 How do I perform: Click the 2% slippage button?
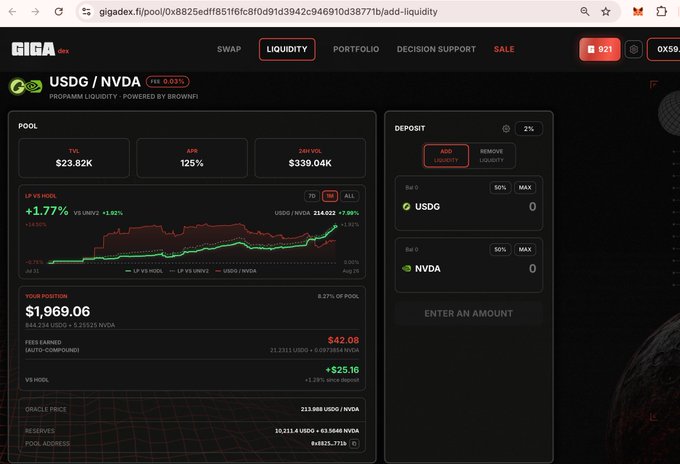[x=529, y=129]
